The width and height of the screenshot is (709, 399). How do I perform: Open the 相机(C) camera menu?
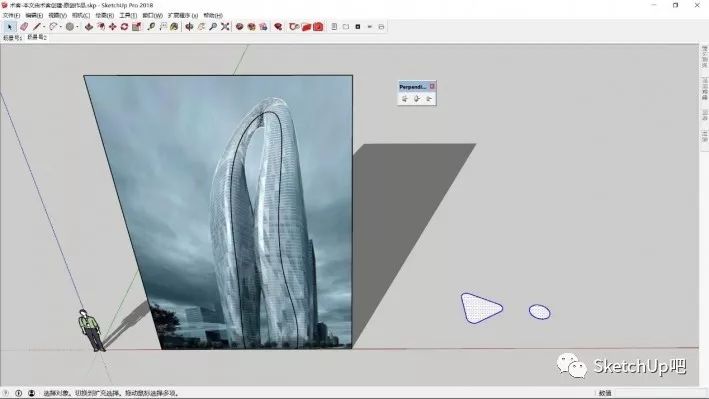pos(81,15)
